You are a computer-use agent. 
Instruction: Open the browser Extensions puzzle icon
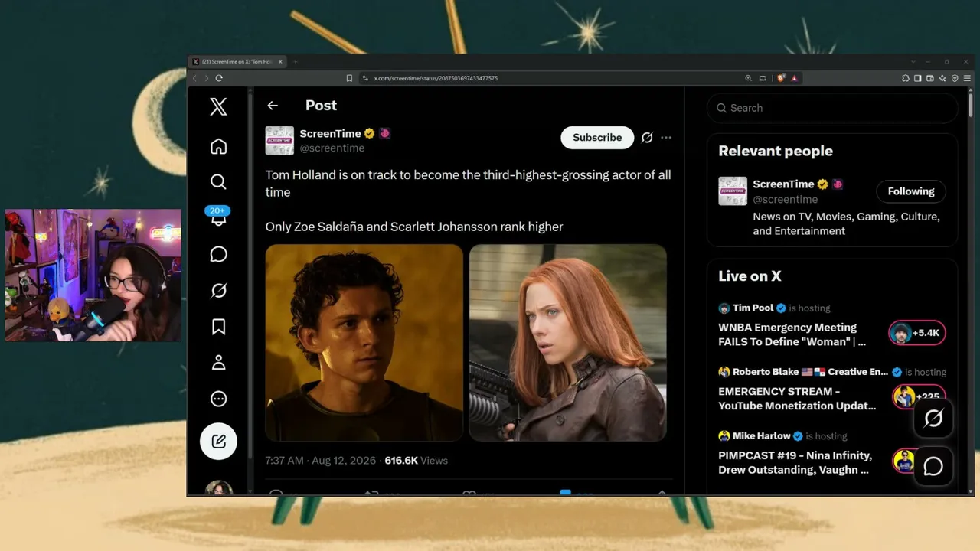906,78
